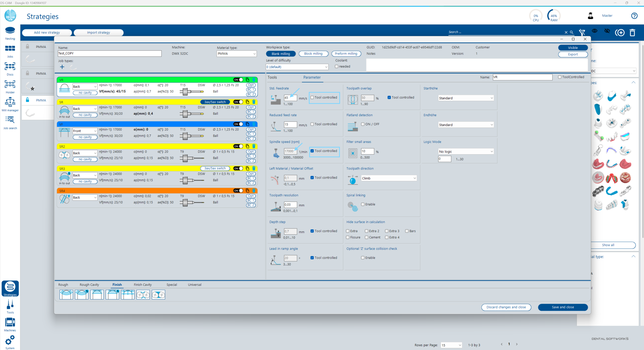Toggle the SR2 strategy ON switch
This screenshot has height=350, width=644.
click(238, 146)
